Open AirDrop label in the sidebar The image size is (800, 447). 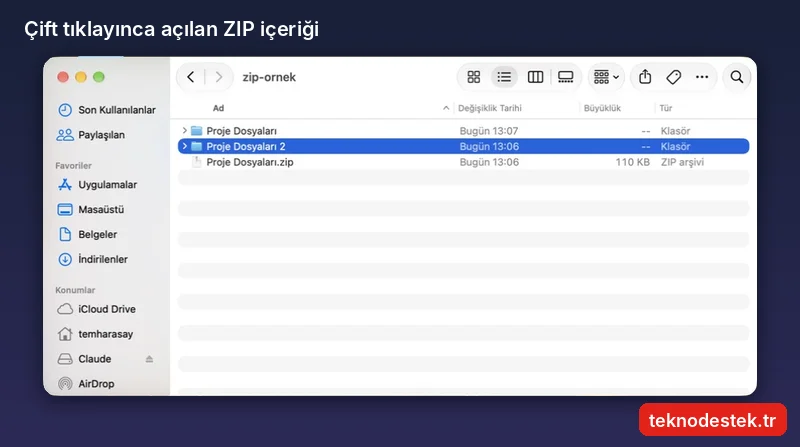[96, 384]
